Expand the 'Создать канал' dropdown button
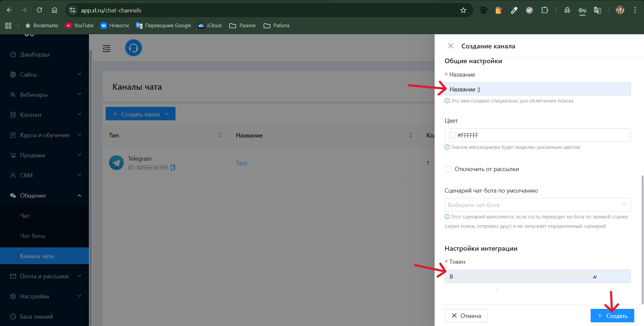The height and width of the screenshot is (326, 644). (x=167, y=114)
